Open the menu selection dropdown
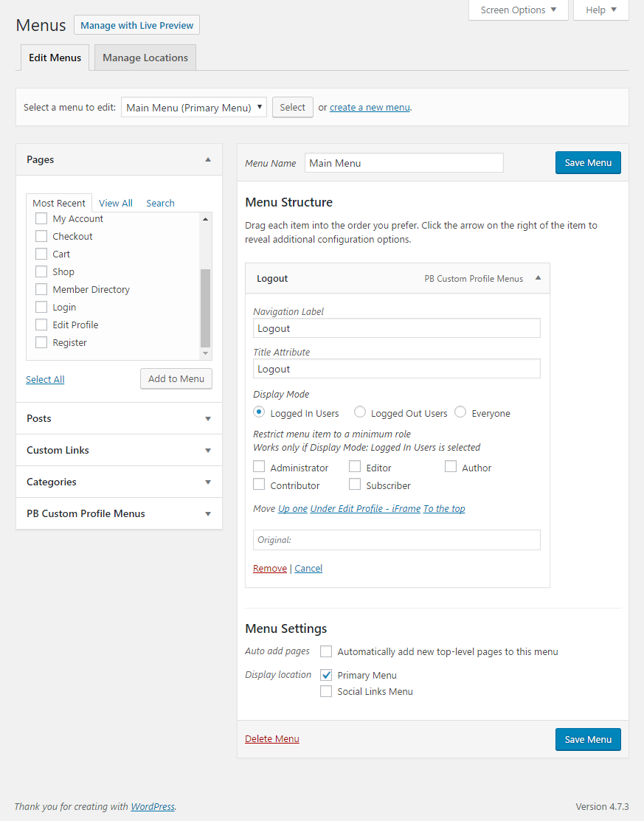The width and height of the screenshot is (644, 821). pyautogui.click(x=194, y=108)
